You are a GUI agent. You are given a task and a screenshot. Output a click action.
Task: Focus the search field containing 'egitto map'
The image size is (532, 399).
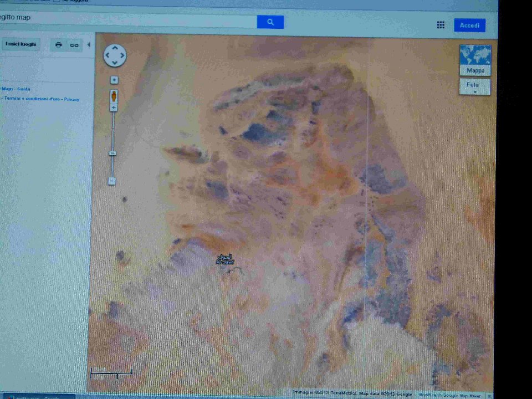pyautogui.click(x=128, y=20)
